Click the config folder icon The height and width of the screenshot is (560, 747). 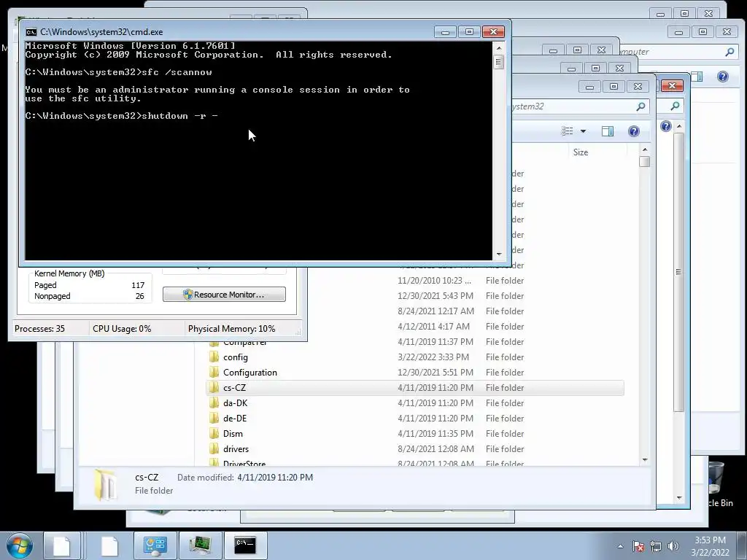[214, 357]
